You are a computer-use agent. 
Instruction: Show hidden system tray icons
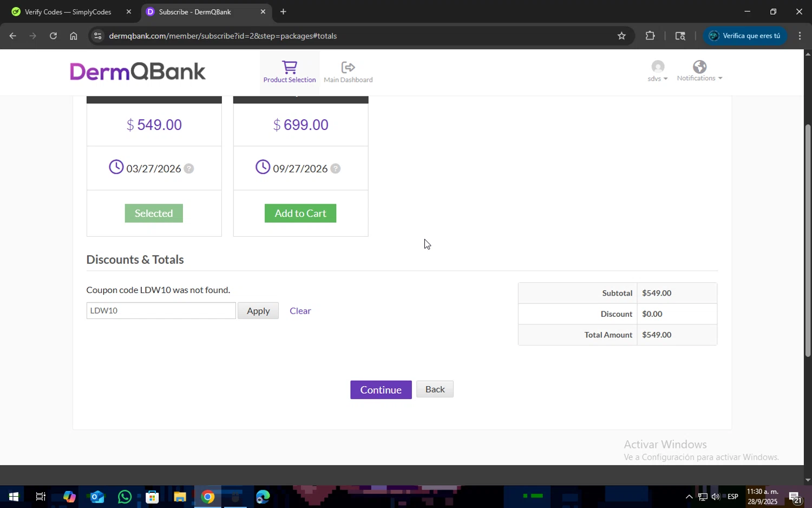click(689, 497)
